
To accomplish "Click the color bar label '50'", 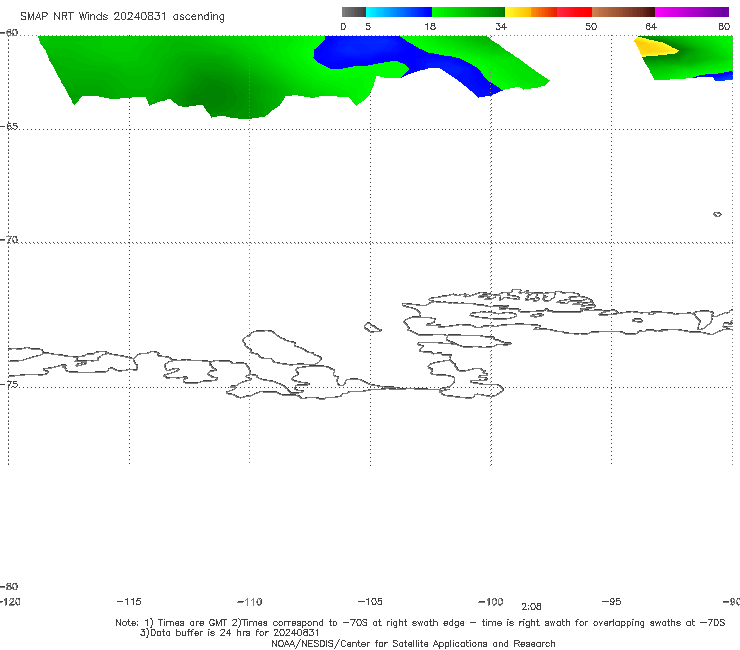I will pos(591,26).
